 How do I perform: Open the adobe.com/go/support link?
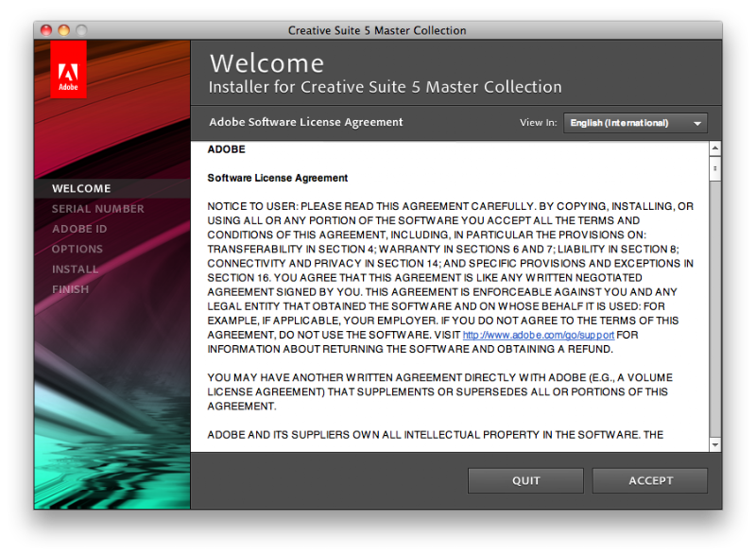click(x=538, y=335)
